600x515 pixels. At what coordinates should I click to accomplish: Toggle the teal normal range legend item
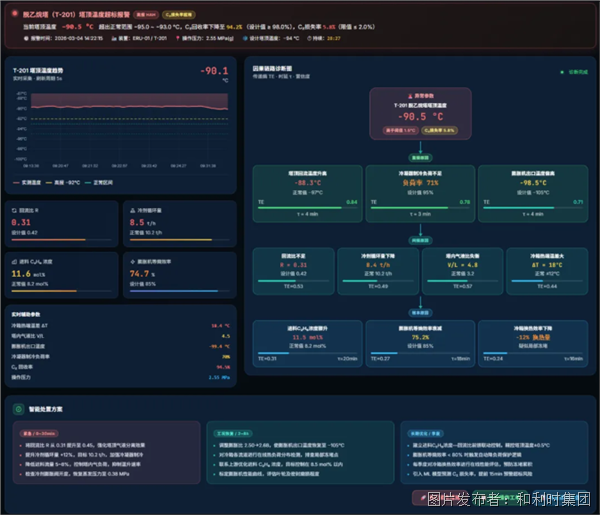(x=99, y=183)
